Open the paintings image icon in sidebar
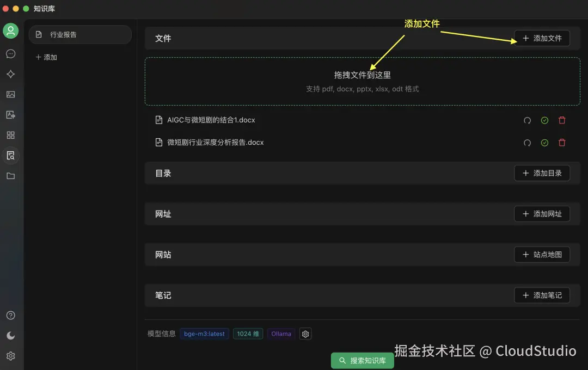Viewport: 588px width, 370px height. (x=11, y=94)
